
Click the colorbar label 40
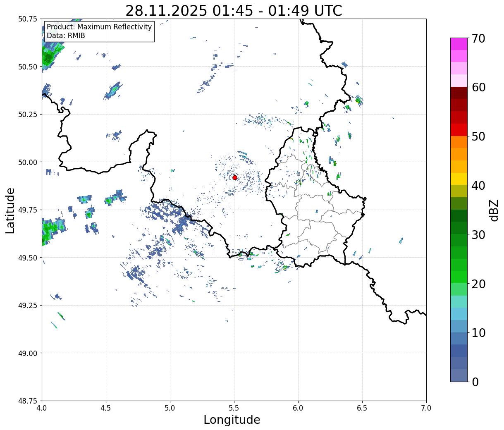click(478, 186)
